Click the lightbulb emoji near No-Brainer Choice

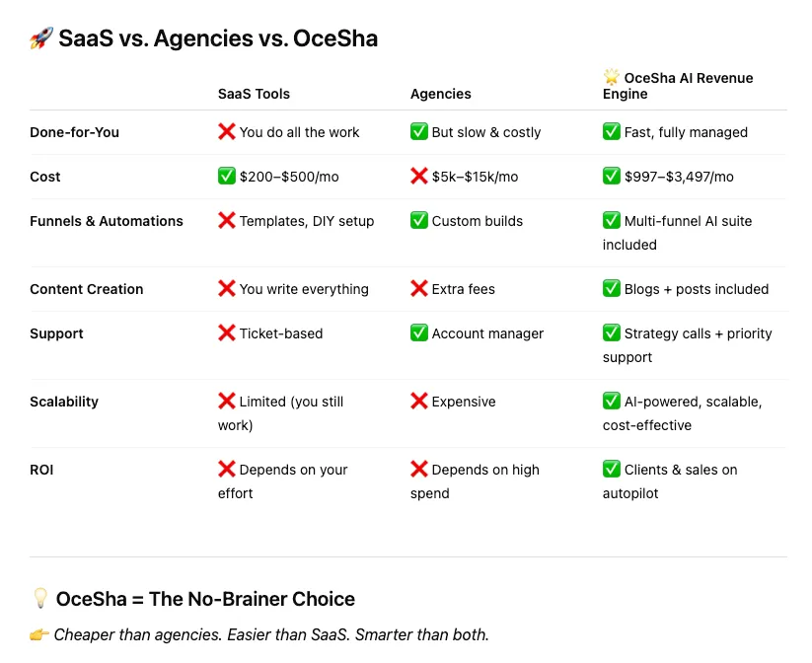click(40, 598)
